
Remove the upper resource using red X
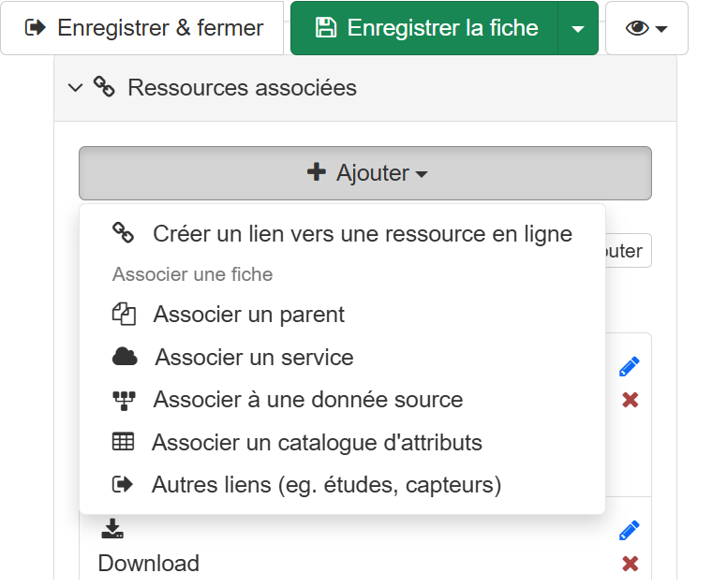630,400
